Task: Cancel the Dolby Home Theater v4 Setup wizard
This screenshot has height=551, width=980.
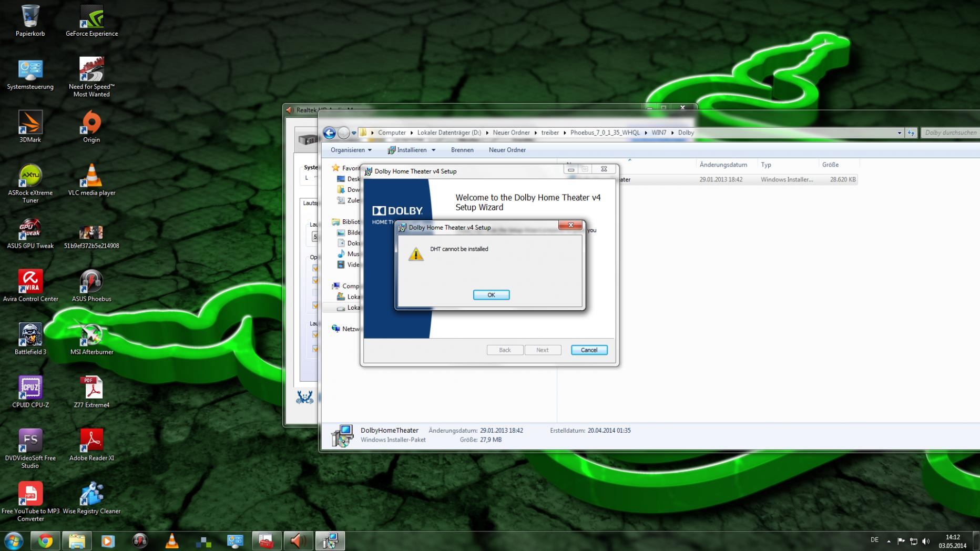Action: click(589, 350)
